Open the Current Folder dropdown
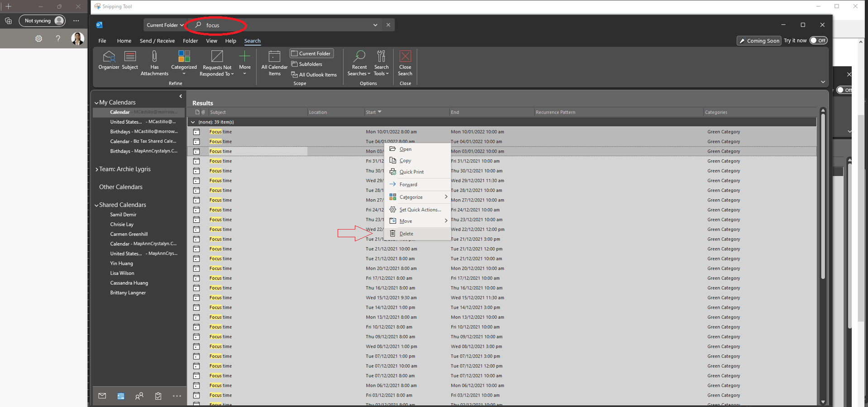This screenshot has height=407, width=868. point(165,25)
